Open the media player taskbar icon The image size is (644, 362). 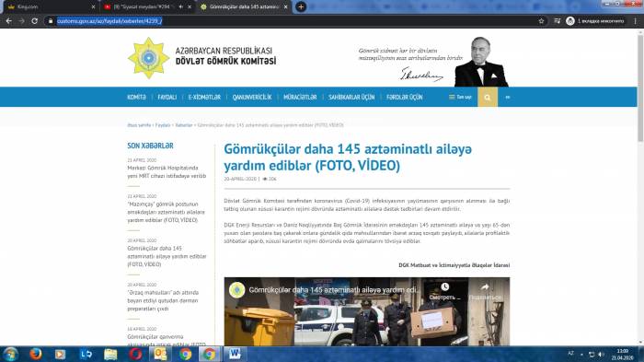click(61, 355)
